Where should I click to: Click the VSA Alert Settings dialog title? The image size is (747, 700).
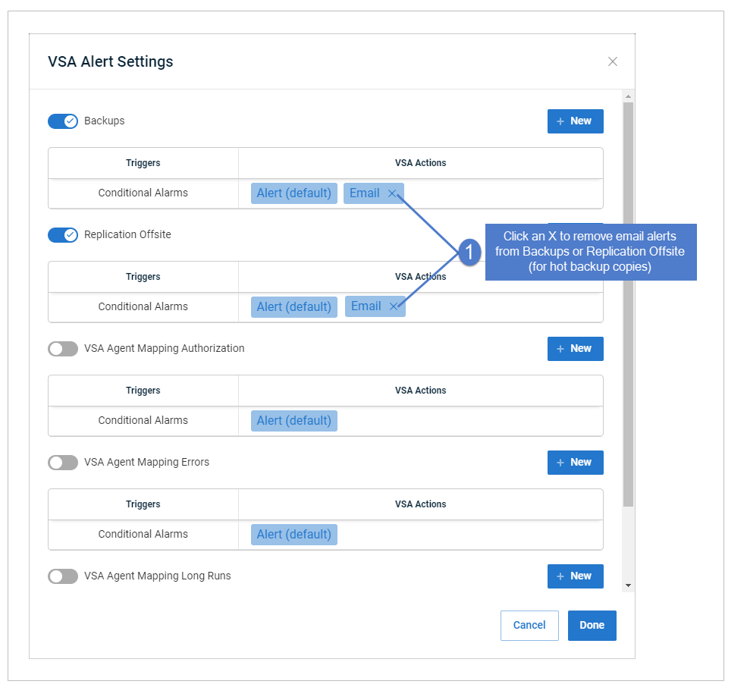coord(111,61)
